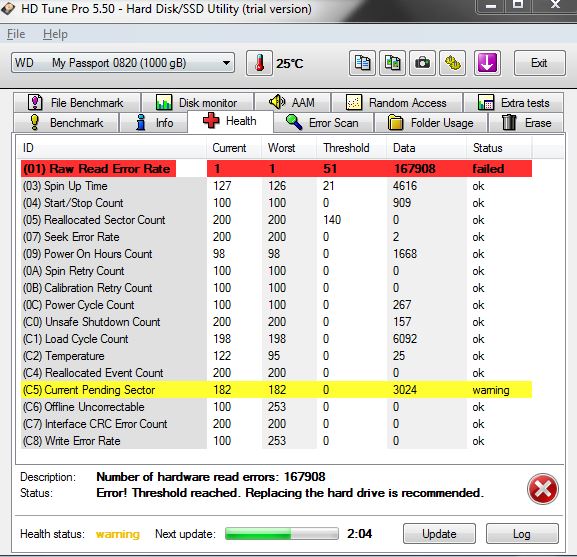Viewport: 577px width, 557px height.
Task: Click the second copy screenshot icon
Action: (x=392, y=63)
